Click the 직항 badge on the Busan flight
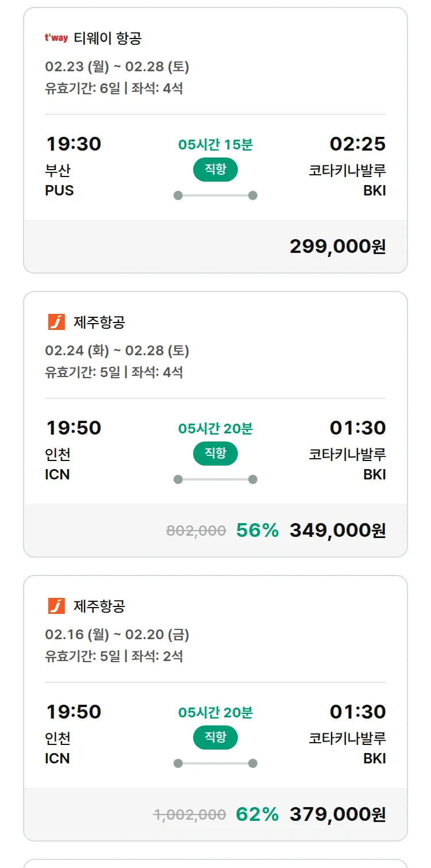The height and width of the screenshot is (868, 431). pyautogui.click(x=215, y=170)
